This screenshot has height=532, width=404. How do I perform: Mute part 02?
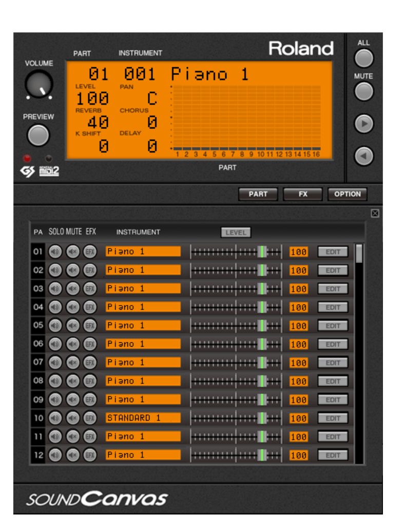(72, 271)
